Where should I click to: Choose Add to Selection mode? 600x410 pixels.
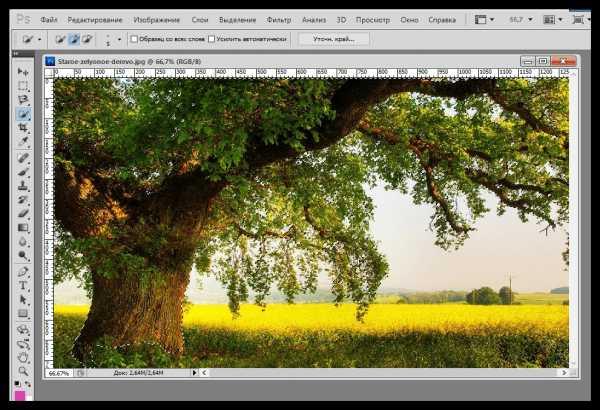74,39
